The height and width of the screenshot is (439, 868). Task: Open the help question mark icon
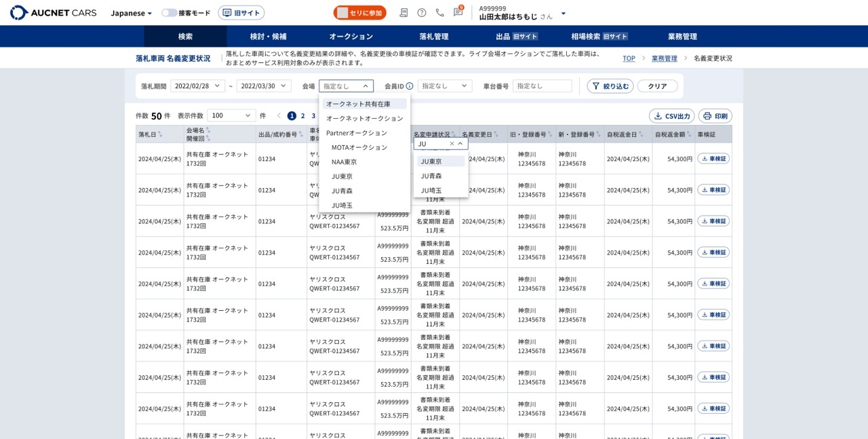pyautogui.click(x=422, y=13)
